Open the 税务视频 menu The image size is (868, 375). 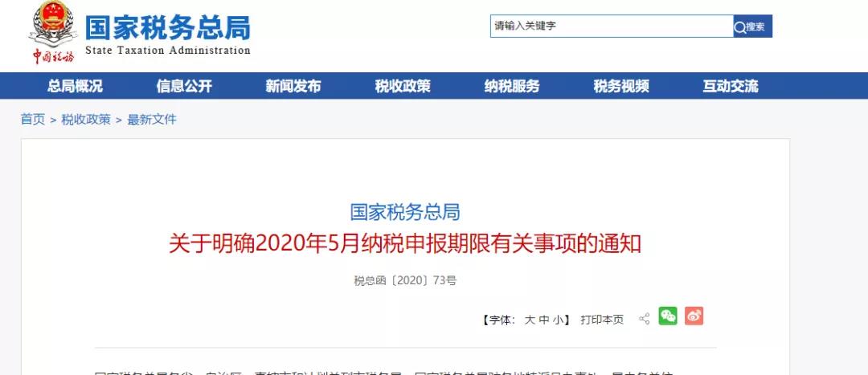[x=621, y=86]
